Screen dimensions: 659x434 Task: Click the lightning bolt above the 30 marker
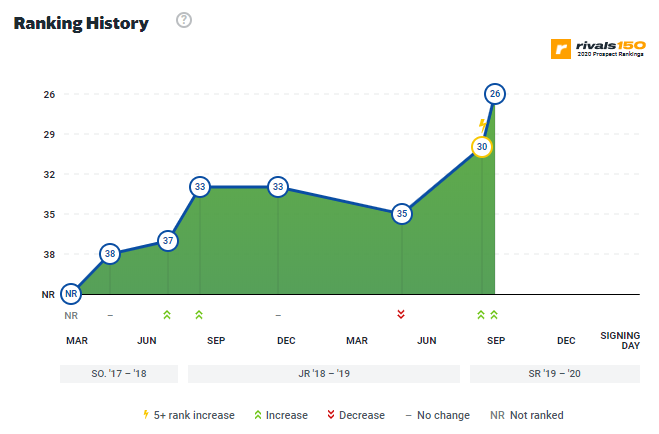point(482,125)
